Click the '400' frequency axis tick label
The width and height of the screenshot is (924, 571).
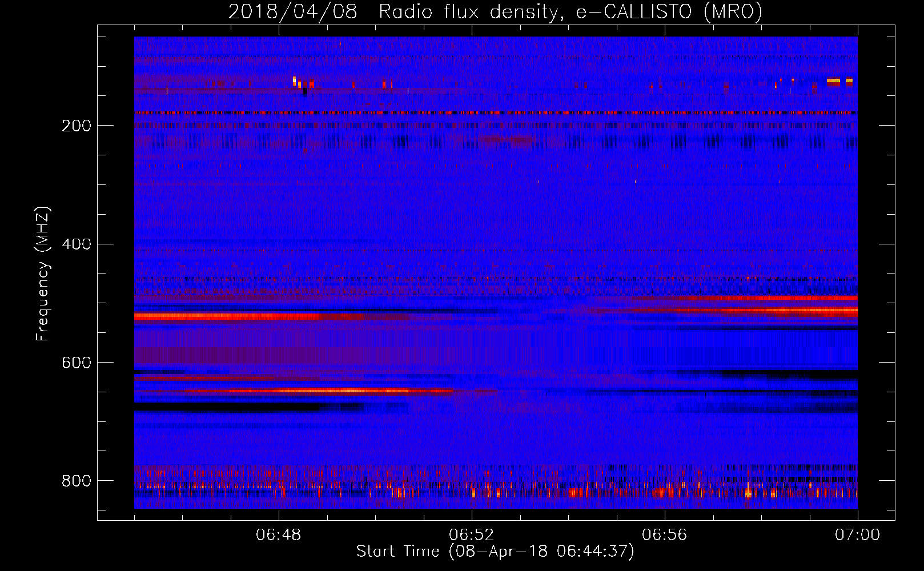(x=77, y=244)
